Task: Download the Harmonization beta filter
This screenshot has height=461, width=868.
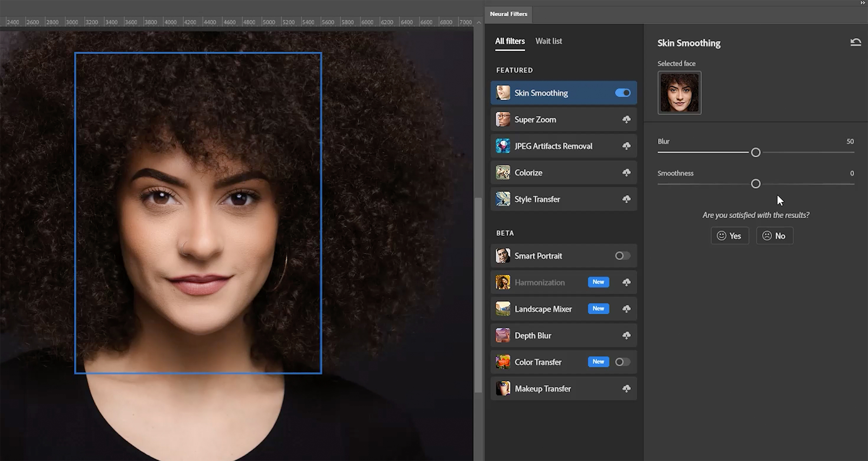Action: (x=627, y=282)
